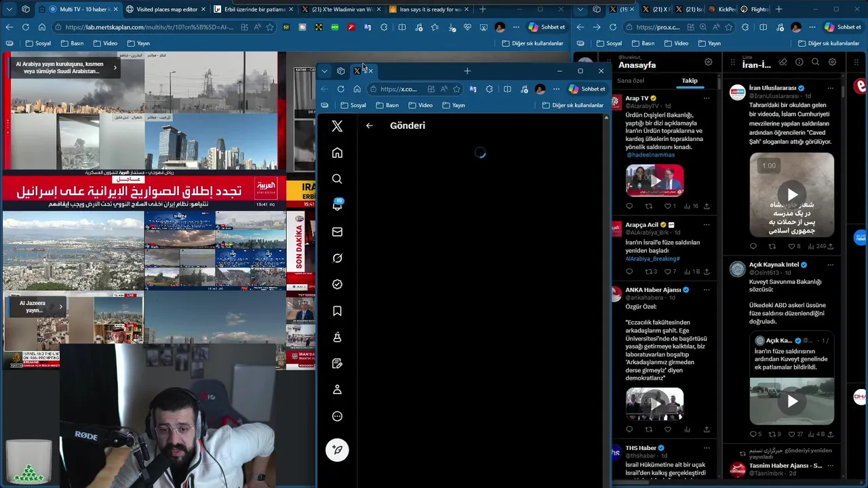Refresh page in front X browser window
The image size is (868, 488).
pos(340,89)
